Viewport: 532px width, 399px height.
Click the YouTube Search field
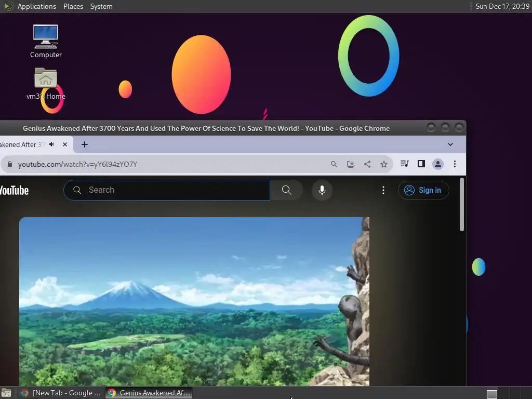point(167,190)
